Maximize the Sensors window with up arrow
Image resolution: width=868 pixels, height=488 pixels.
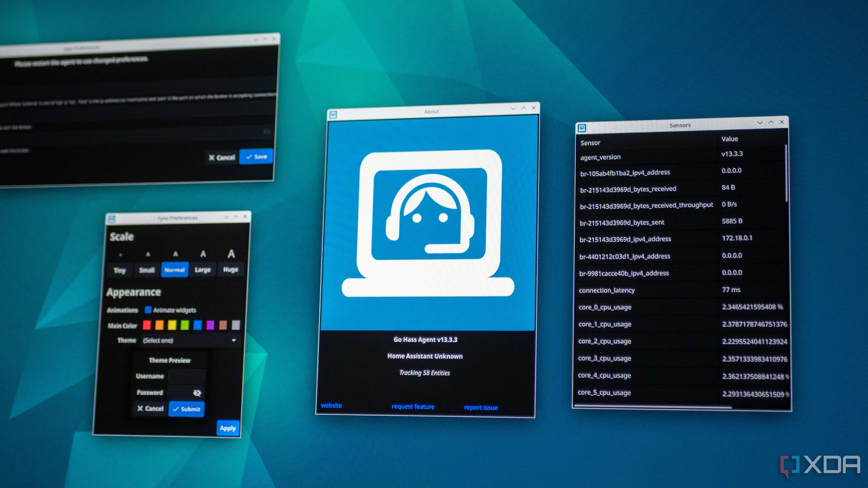tap(771, 122)
